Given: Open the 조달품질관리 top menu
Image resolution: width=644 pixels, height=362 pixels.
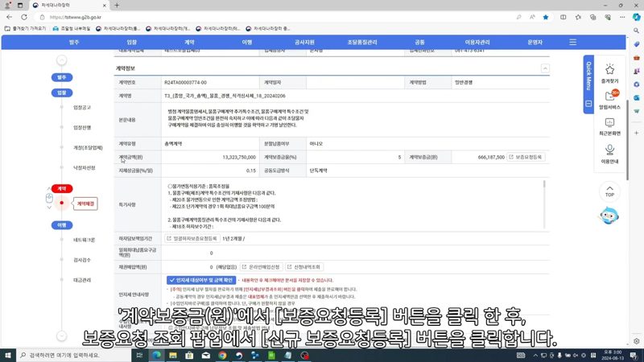Looking at the screenshot, I should [x=361, y=43].
